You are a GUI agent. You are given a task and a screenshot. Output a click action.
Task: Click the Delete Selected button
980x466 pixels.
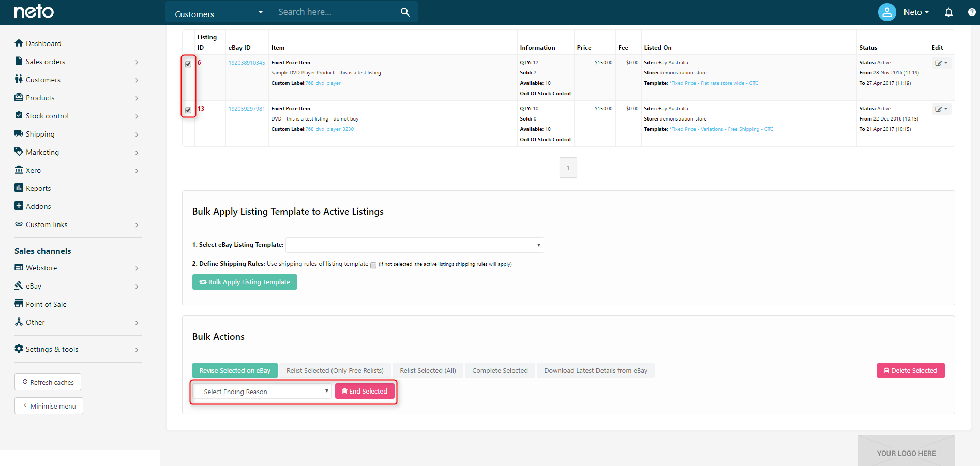coord(911,370)
